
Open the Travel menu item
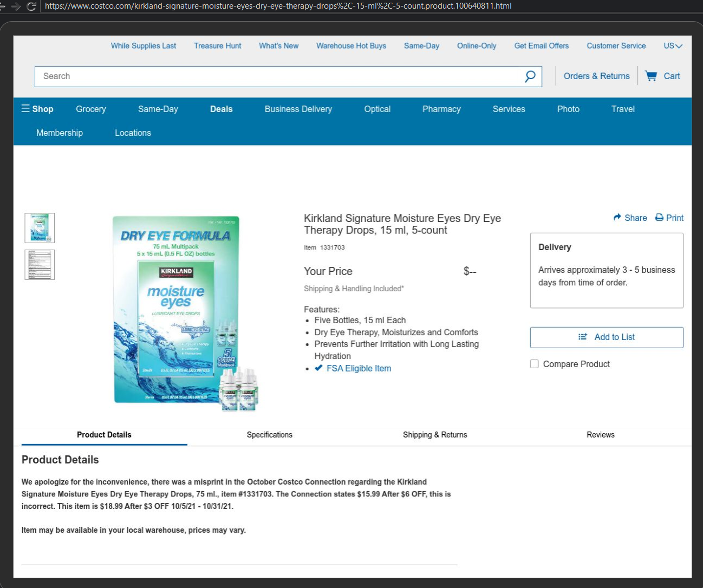623,109
